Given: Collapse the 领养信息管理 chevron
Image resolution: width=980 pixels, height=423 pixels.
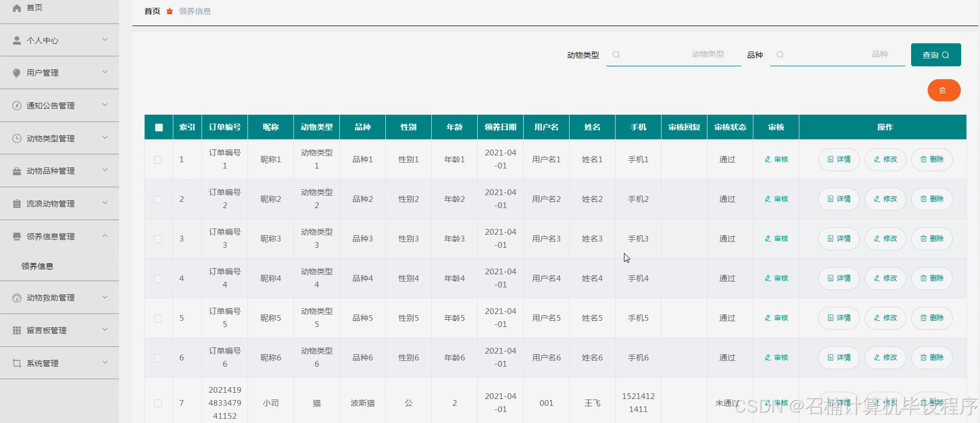Looking at the screenshot, I should coord(105,236).
